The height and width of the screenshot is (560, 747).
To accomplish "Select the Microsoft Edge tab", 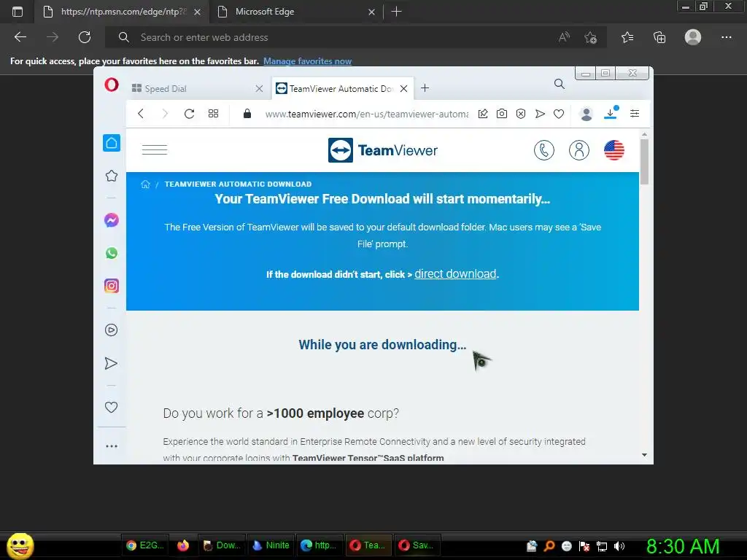I will click(296, 12).
